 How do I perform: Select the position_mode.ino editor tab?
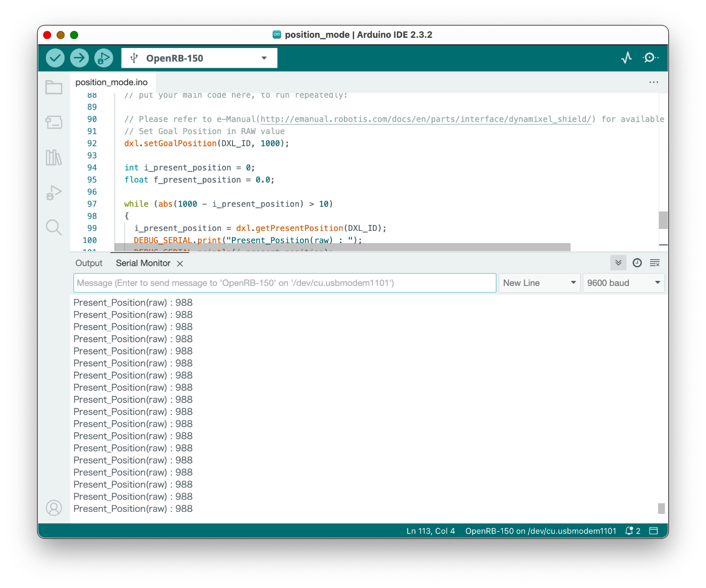111,82
